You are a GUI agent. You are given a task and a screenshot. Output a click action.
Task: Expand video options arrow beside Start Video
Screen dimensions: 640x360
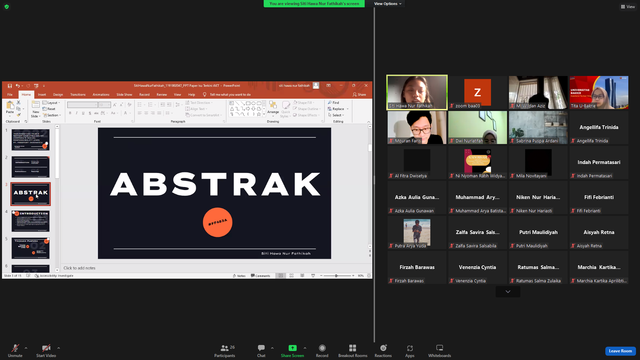[58, 348]
